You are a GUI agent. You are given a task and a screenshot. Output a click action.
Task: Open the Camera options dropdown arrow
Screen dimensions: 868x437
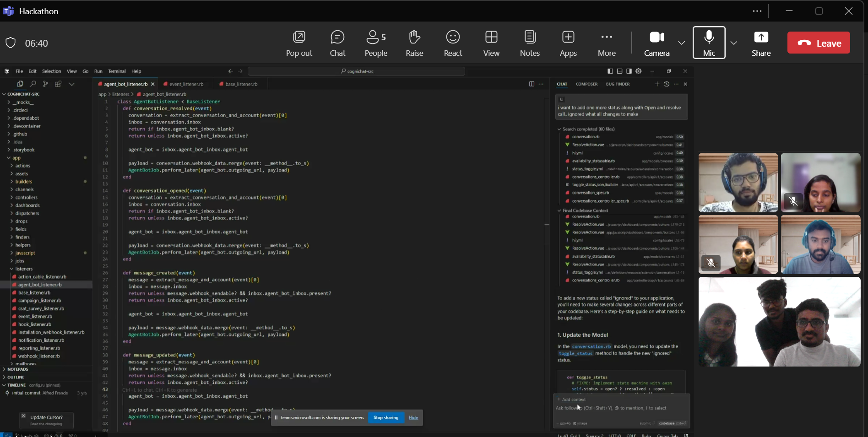682,43
